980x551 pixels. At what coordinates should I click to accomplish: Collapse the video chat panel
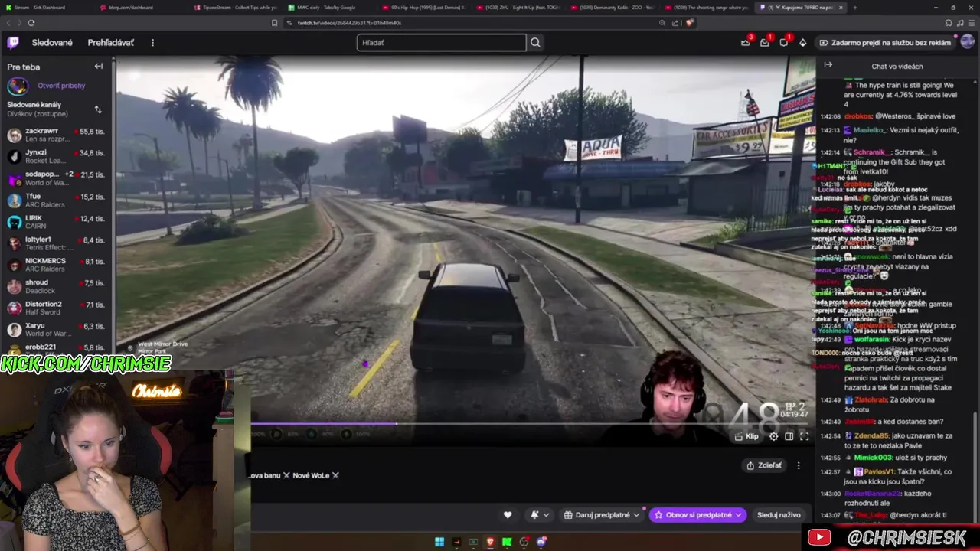click(x=828, y=65)
